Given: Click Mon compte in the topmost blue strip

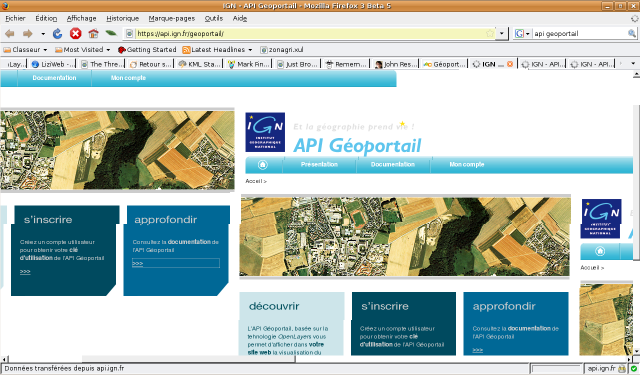Looking at the screenshot, I should click(x=128, y=78).
